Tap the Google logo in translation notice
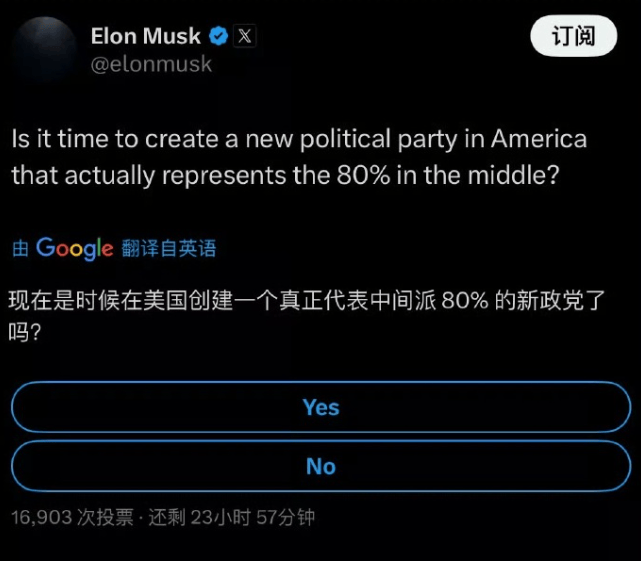This screenshot has height=561, width=641. 74,248
